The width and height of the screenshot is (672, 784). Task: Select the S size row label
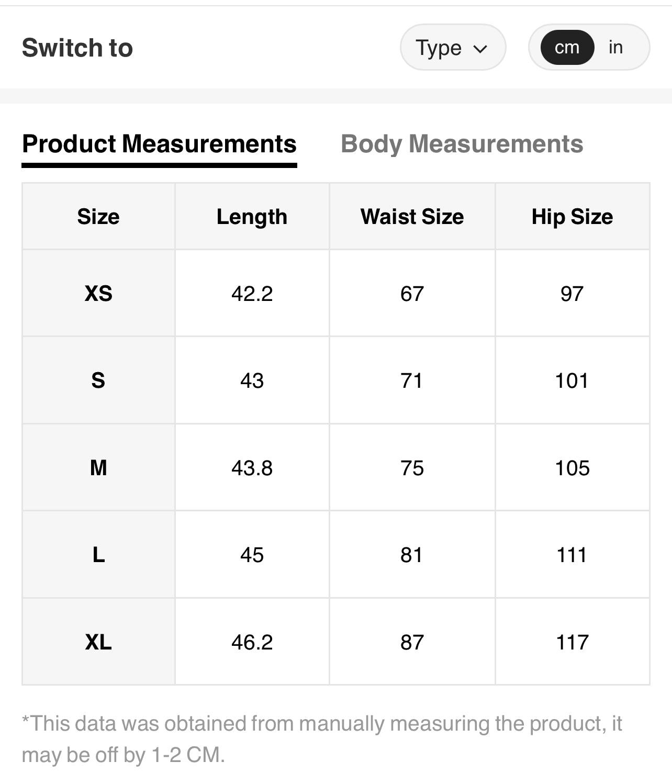98,380
